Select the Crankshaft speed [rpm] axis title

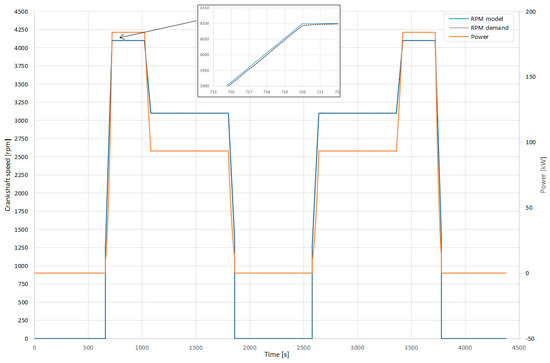coord(8,175)
